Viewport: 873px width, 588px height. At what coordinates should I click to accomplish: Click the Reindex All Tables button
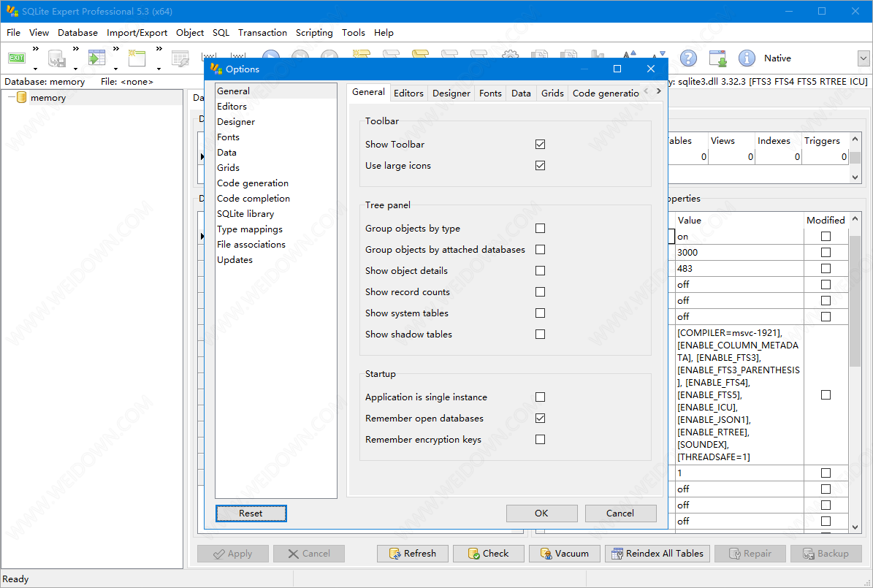tap(657, 554)
